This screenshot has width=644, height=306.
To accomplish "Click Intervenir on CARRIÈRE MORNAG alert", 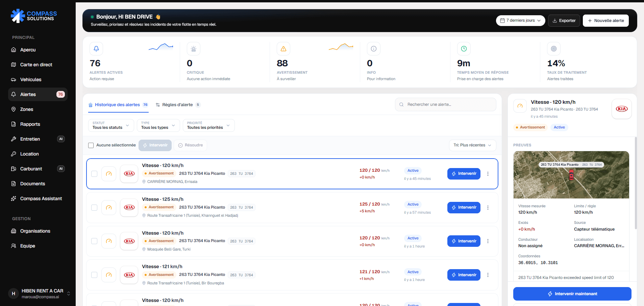I will coord(464,174).
